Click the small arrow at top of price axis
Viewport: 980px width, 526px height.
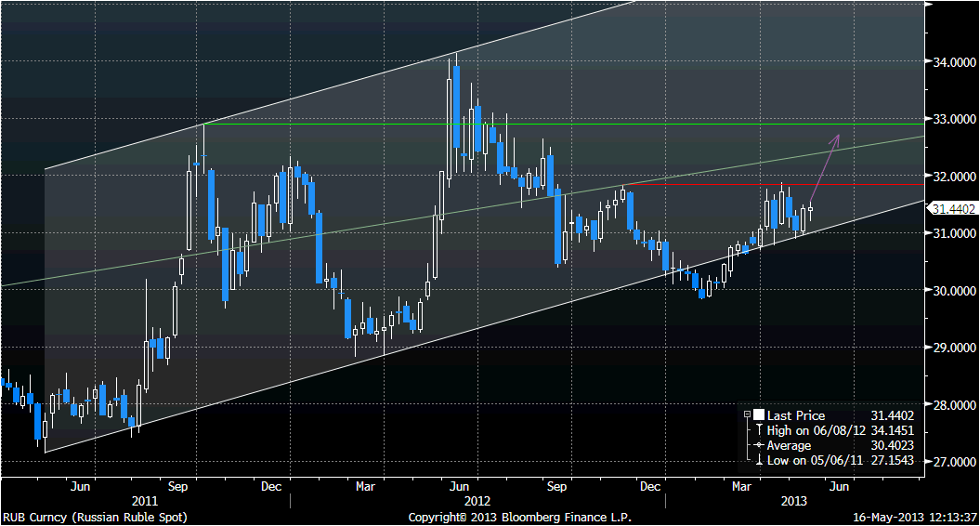click(929, 5)
